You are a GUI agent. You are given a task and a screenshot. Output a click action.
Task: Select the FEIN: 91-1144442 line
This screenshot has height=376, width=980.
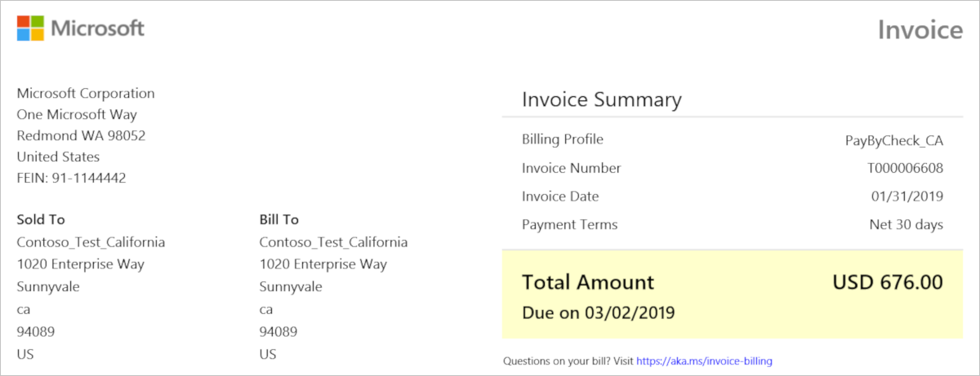(71, 178)
